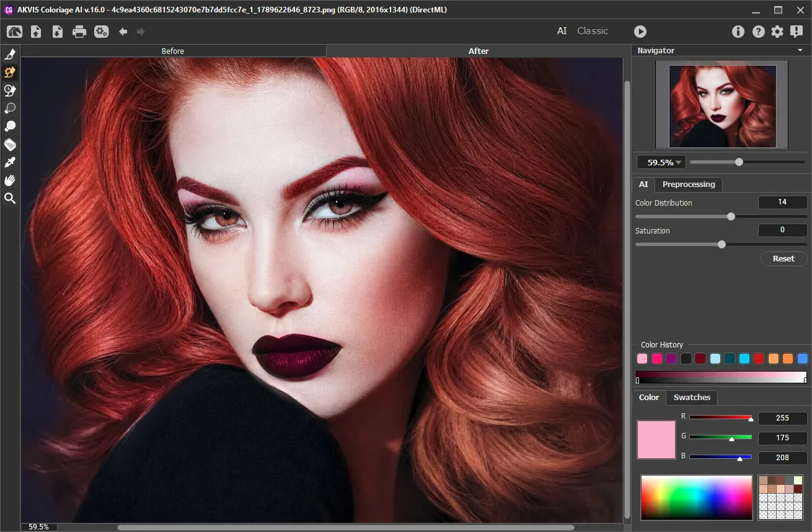Click the R value field showing 255
812x532 pixels.
pyautogui.click(x=782, y=418)
